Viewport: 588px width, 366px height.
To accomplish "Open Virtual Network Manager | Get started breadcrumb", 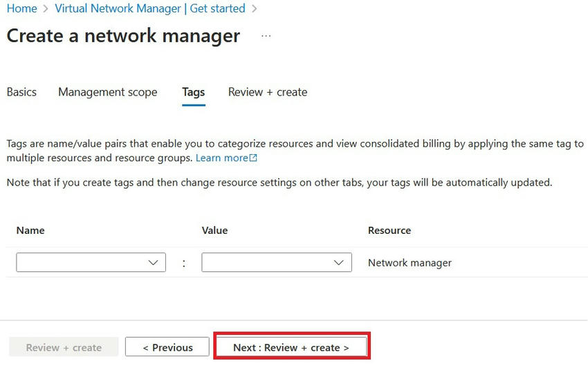I will [150, 8].
